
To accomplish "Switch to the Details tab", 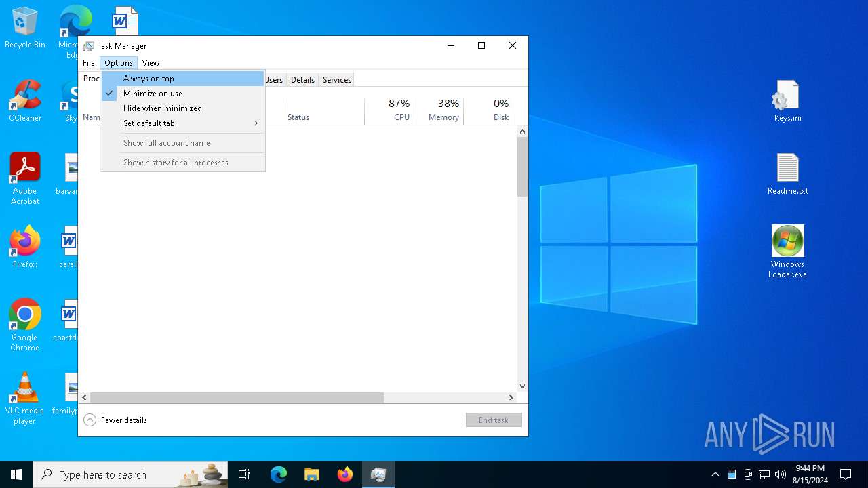I will [x=302, y=80].
